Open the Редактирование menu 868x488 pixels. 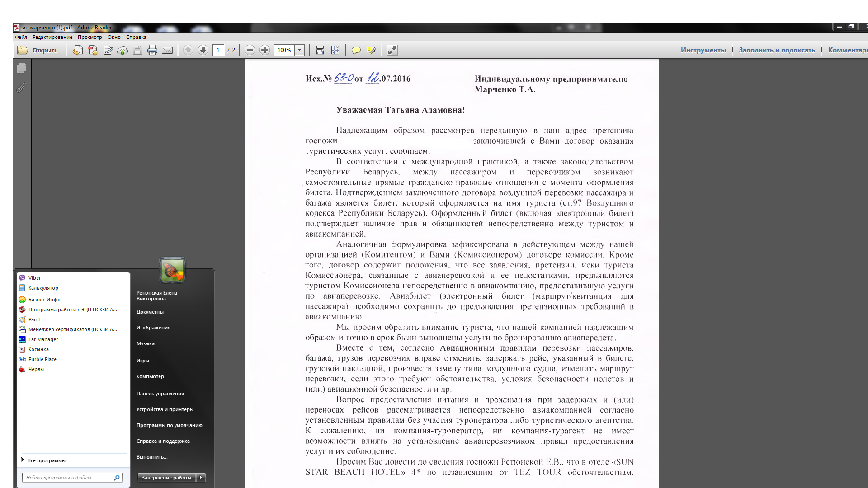coord(52,37)
